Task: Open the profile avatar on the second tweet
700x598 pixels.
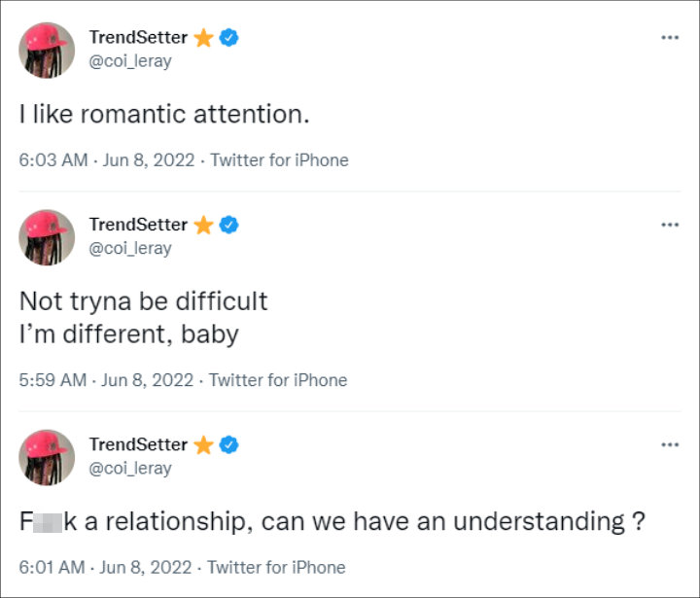Action: pyautogui.click(x=47, y=237)
